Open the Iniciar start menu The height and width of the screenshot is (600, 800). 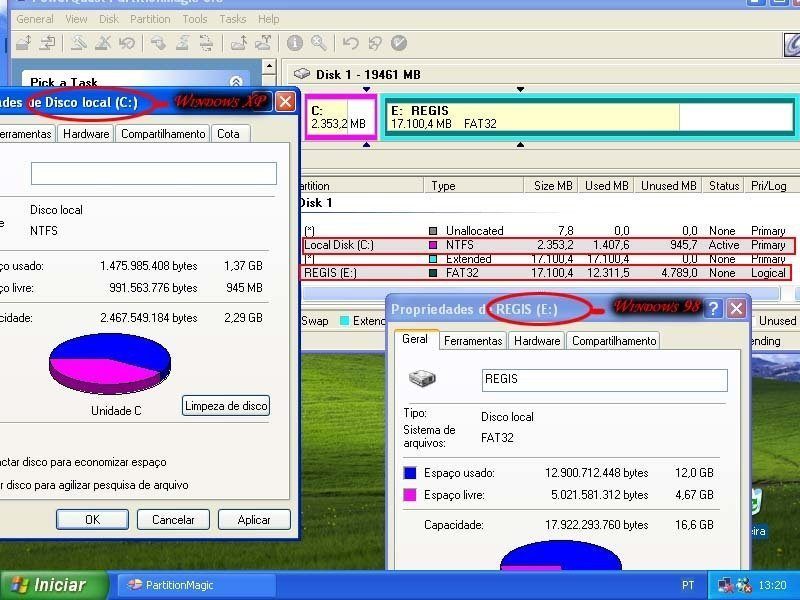pyautogui.click(x=54, y=585)
